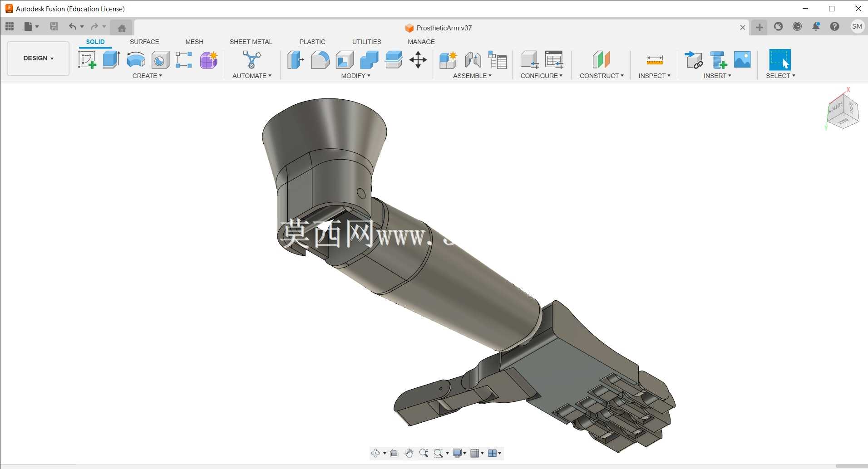The height and width of the screenshot is (469, 868).
Task: Expand the CONSTRUCT menu
Action: pos(602,76)
